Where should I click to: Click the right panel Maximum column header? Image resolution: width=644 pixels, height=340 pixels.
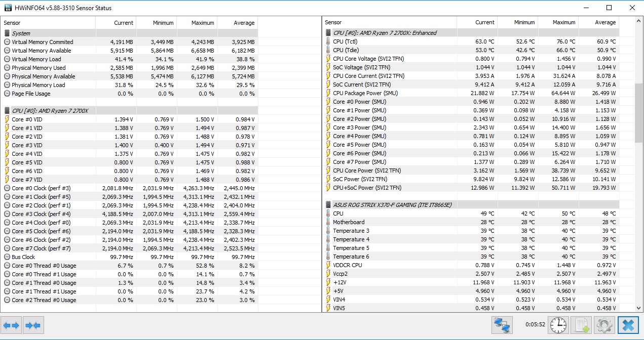tap(564, 22)
